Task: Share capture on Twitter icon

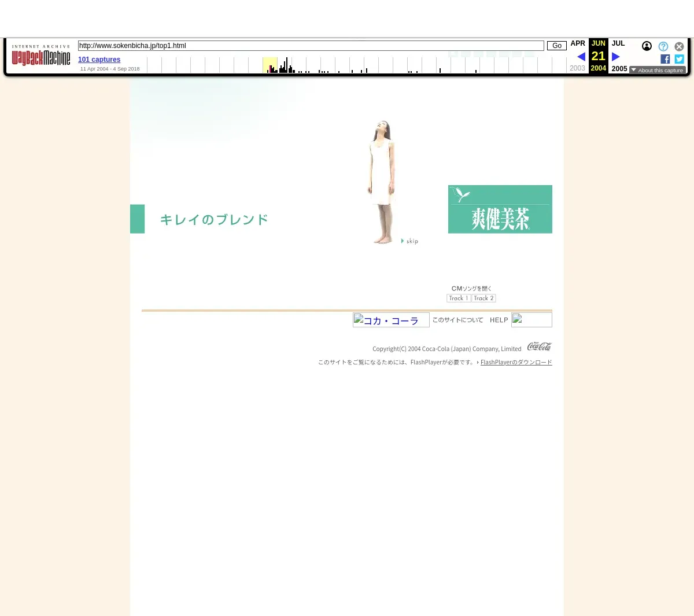Action: point(679,59)
